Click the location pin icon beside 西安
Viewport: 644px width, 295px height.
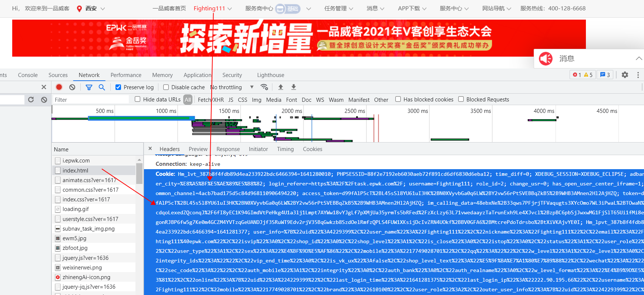(x=79, y=9)
